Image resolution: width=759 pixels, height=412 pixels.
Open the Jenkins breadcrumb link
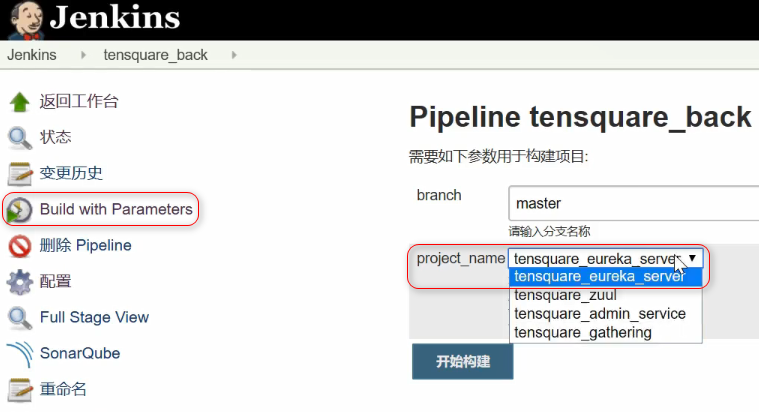tap(31, 55)
